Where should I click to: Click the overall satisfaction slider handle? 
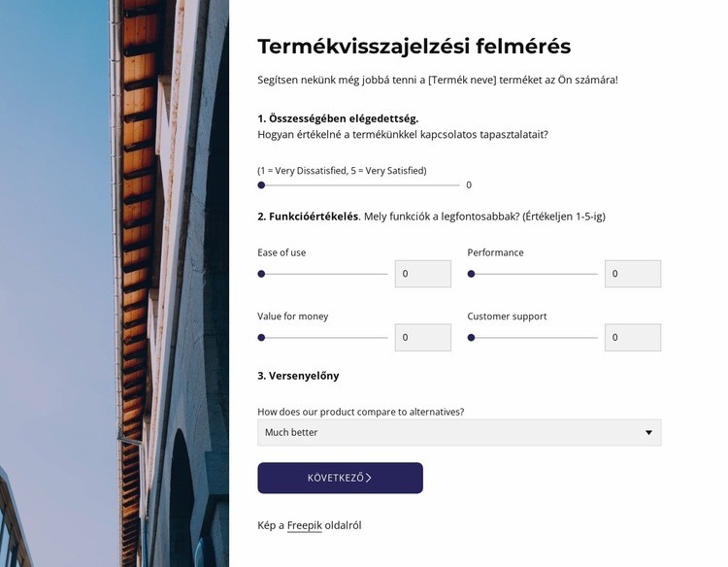point(261,184)
